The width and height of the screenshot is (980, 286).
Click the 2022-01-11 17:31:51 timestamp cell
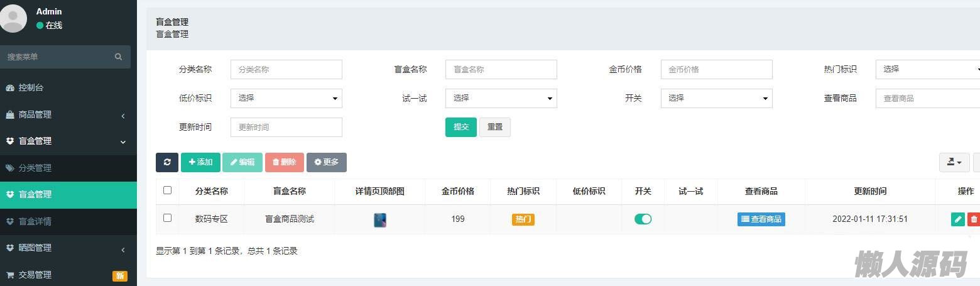point(870,219)
